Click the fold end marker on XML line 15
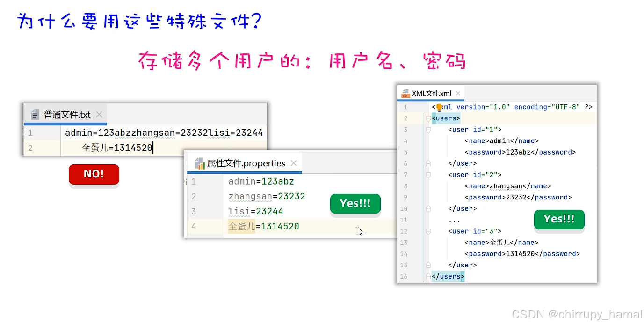The image size is (644, 325). (x=427, y=265)
